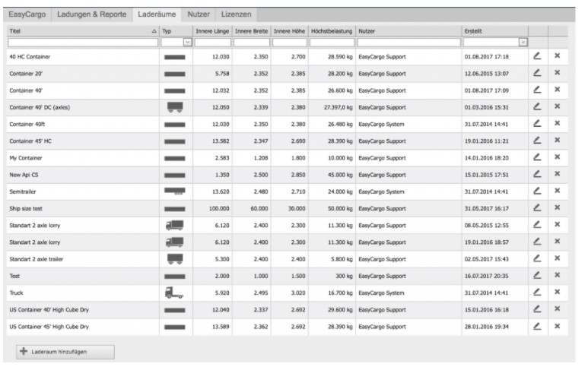Remove the Ship size test entry

[557, 207]
